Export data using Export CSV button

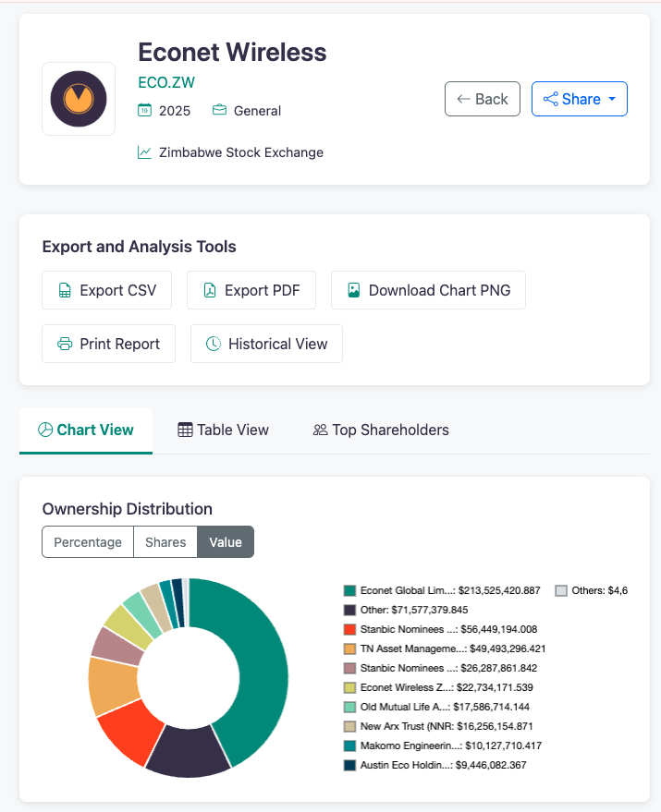(x=107, y=290)
